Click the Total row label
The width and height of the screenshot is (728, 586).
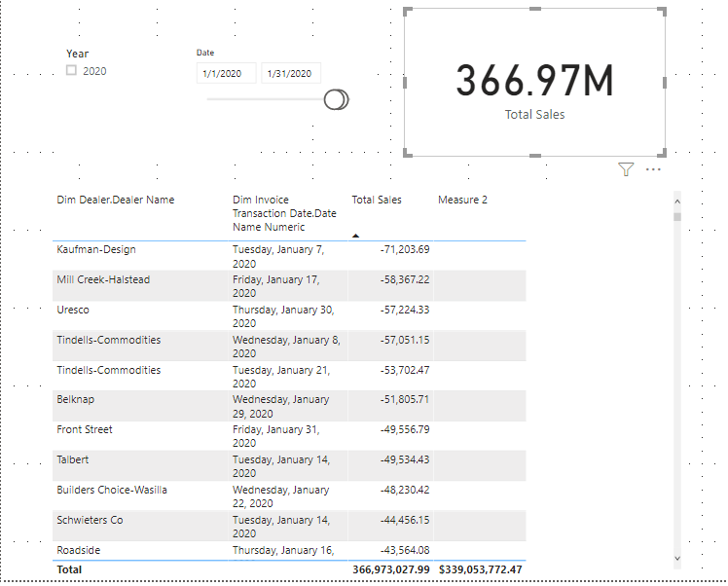(69, 569)
